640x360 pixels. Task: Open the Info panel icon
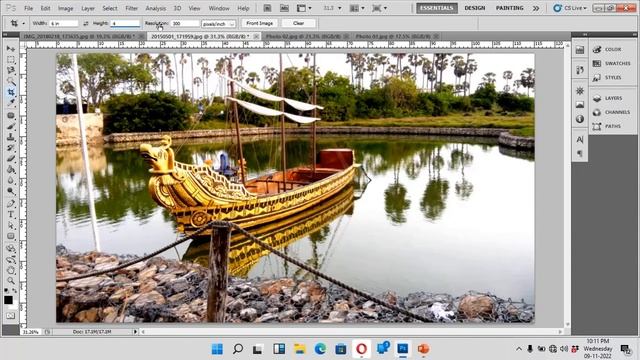pyautogui.click(x=580, y=119)
